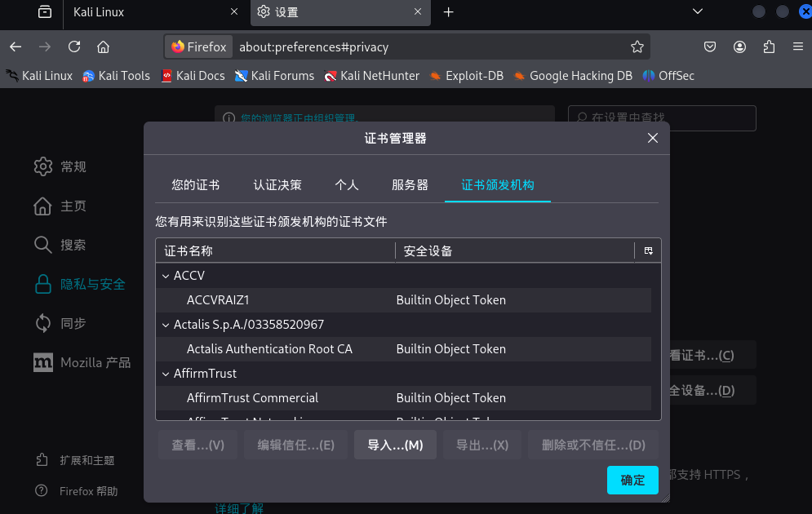Screen dimensions: 812x514
Task: Reload the current page
Action: (74, 47)
